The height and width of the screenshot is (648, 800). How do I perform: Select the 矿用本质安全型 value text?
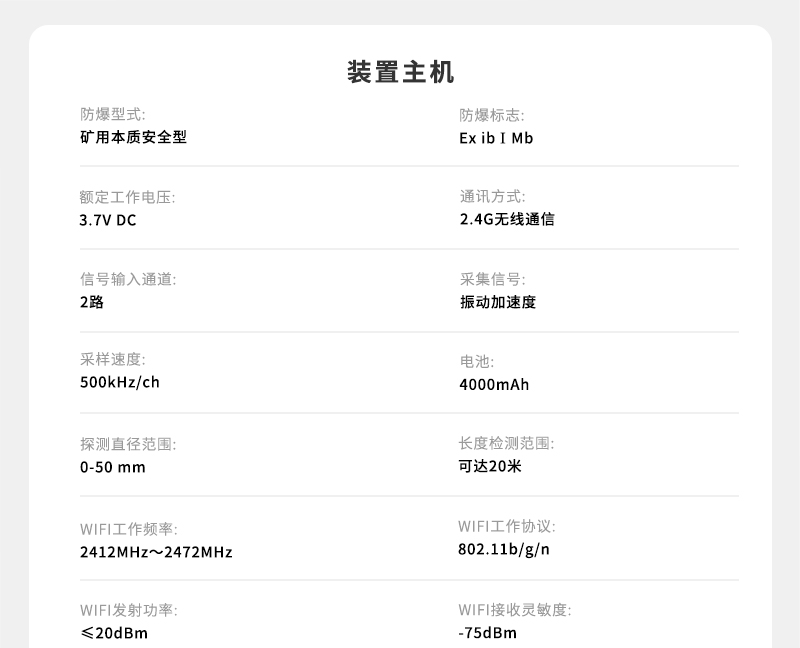pos(133,137)
